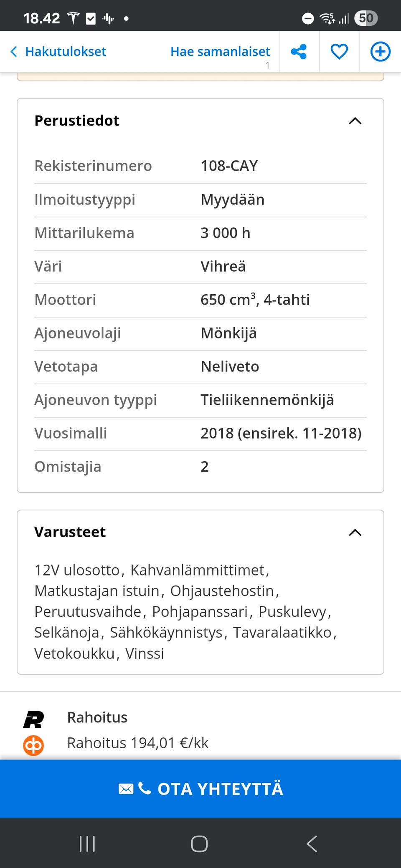Viewport: 401px width, 868px height.
Task: Tap the phone icon to call seller
Action: (x=145, y=788)
